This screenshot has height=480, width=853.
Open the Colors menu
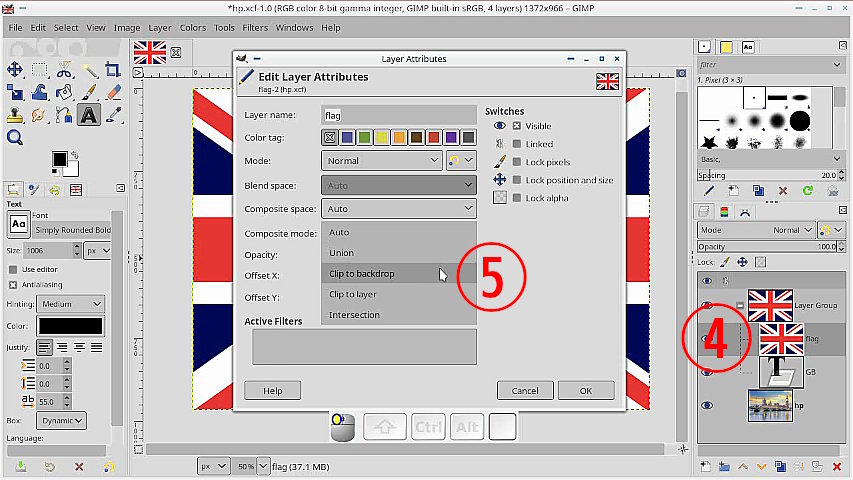tap(193, 28)
